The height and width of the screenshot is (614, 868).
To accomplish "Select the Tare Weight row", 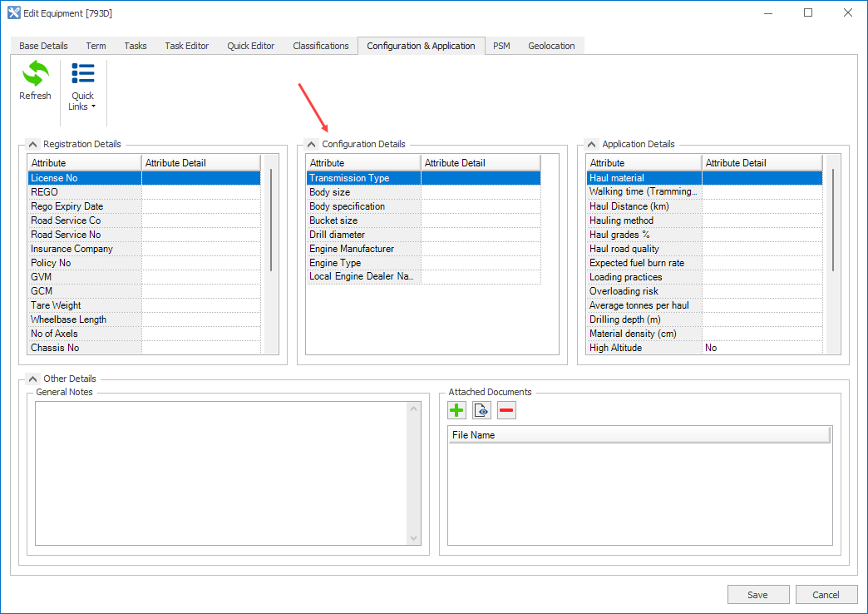I will (x=144, y=305).
